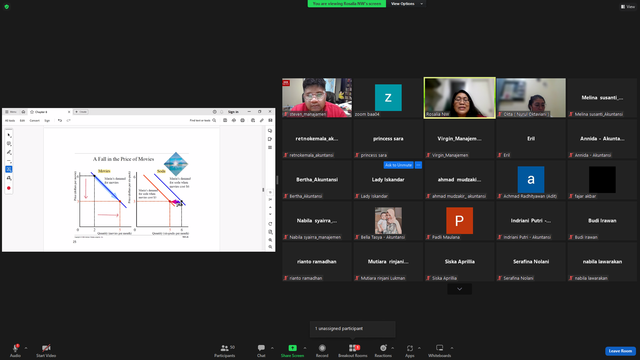The height and width of the screenshot is (360, 640).
Task: Zoom in using magnifier plus icon
Action: (x=270, y=240)
